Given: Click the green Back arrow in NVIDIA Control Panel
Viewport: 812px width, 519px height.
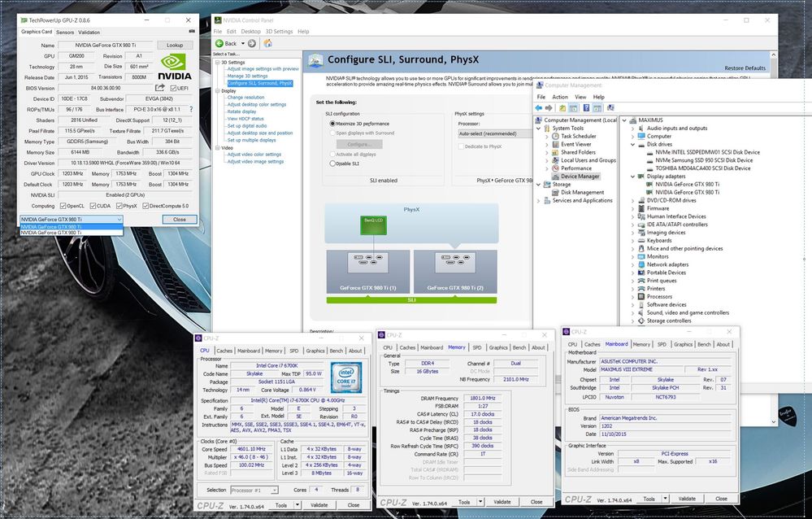Looking at the screenshot, I should click(x=219, y=44).
